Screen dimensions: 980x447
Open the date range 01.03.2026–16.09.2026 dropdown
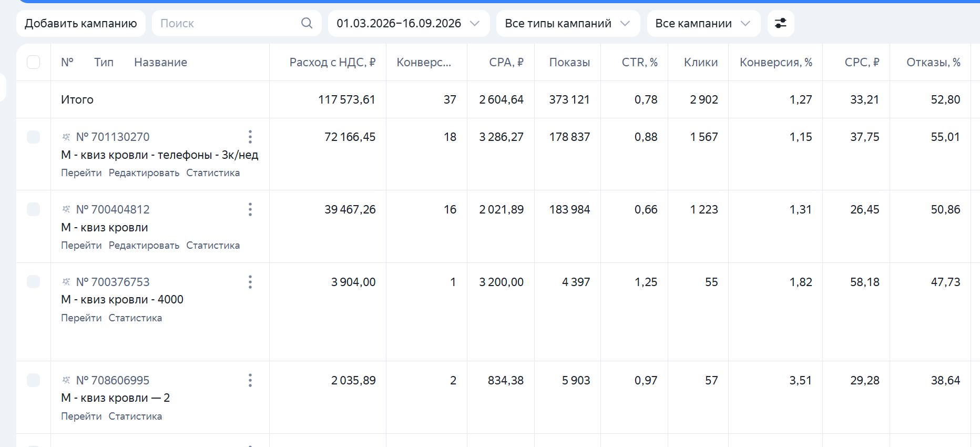point(409,23)
